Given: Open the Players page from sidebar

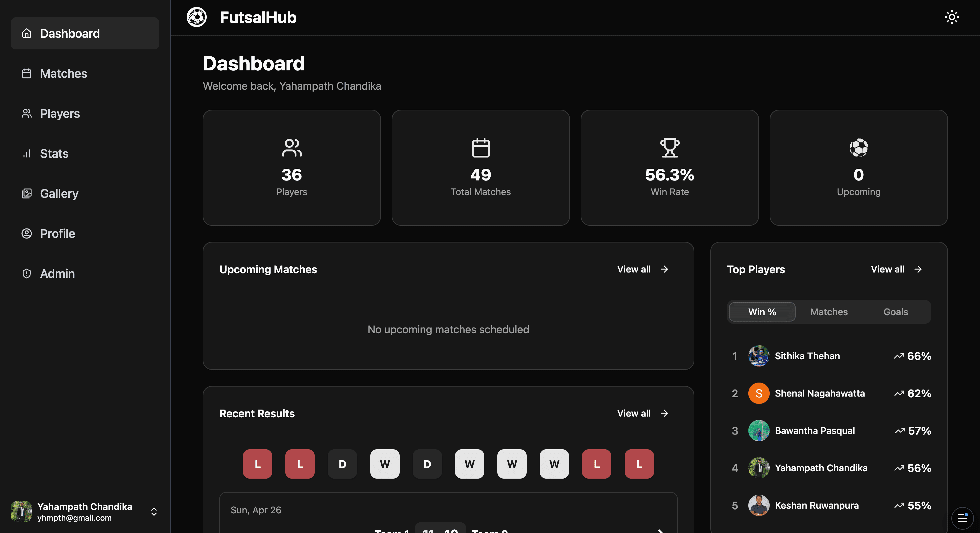Looking at the screenshot, I should (x=85, y=113).
